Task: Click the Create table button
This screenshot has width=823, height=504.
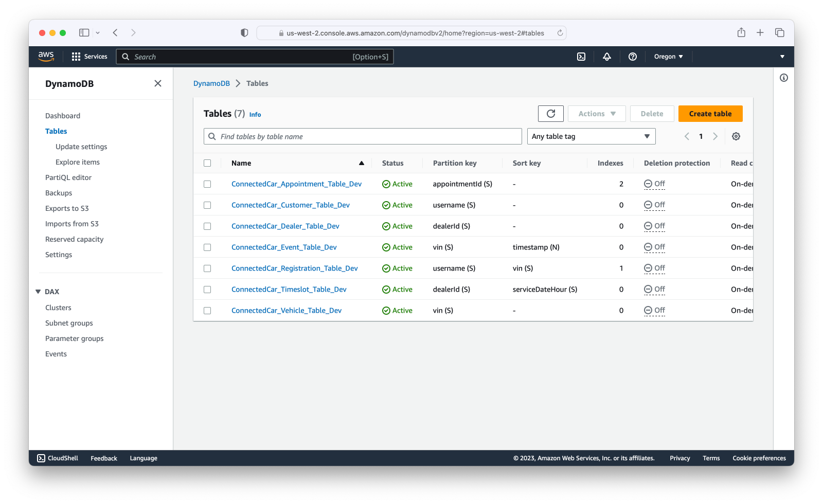Action: (710, 114)
